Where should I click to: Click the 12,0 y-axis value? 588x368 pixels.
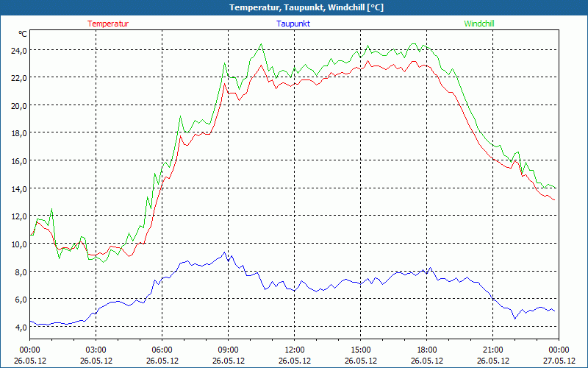coord(19,216)
